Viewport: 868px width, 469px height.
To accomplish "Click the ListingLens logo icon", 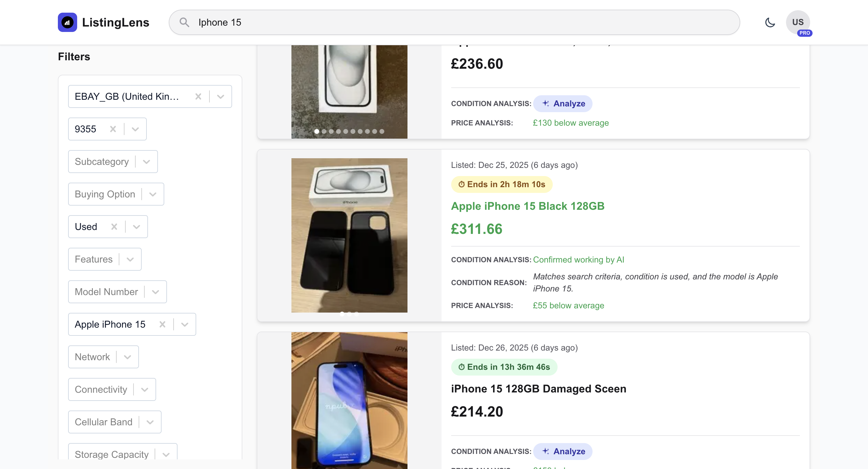I will tap(68, 22).
